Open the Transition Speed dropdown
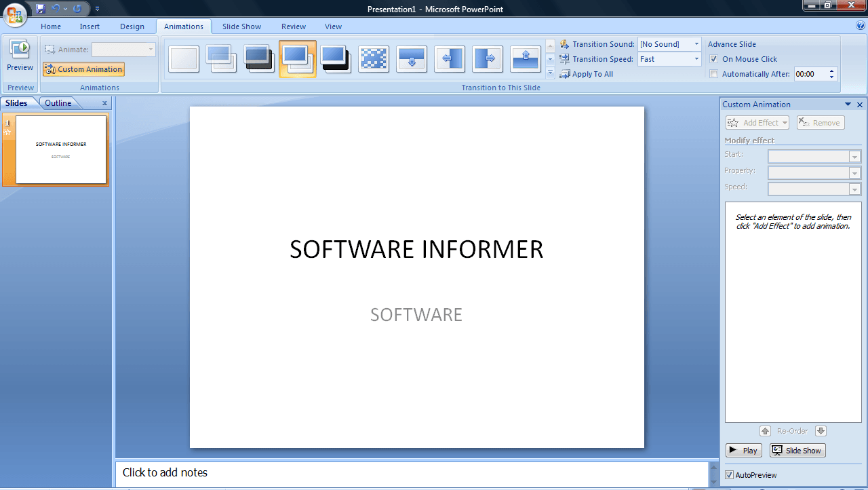Image resolution: width=868 pixels, height=490 pixels. tap(696, 59)
